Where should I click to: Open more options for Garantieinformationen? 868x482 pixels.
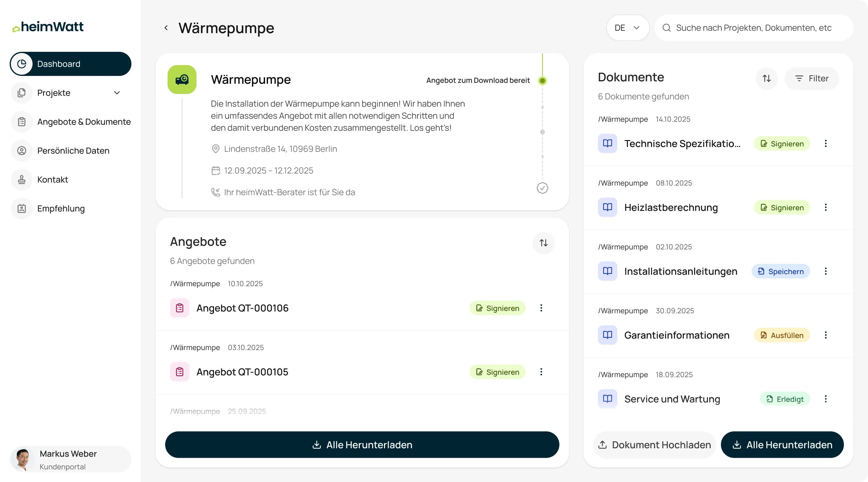(x=826, y=335)
